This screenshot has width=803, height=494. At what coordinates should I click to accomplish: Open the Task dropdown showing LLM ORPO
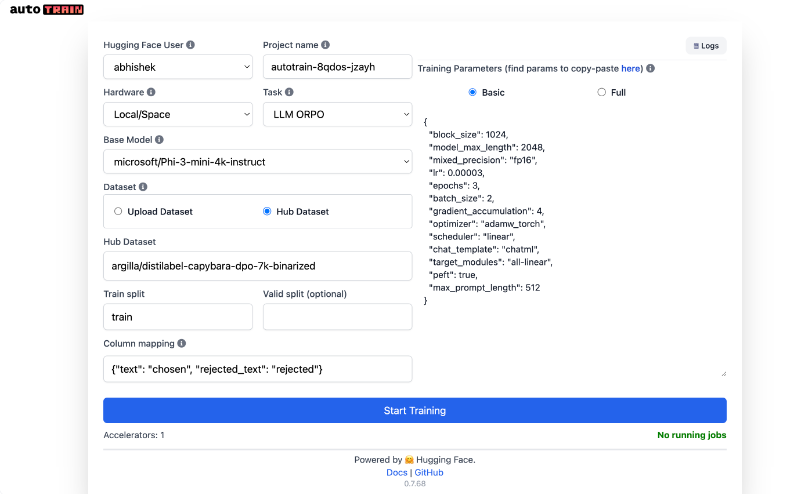pyautogui.click(x=337, y=114)
